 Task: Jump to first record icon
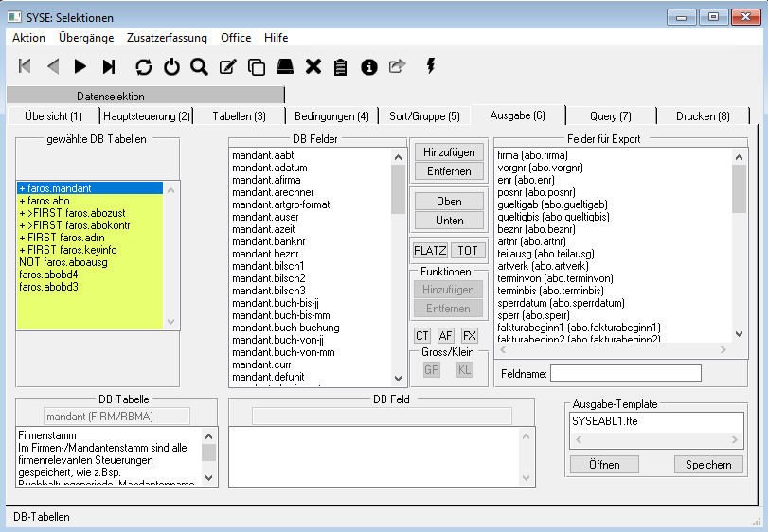(x=25, y=66)
